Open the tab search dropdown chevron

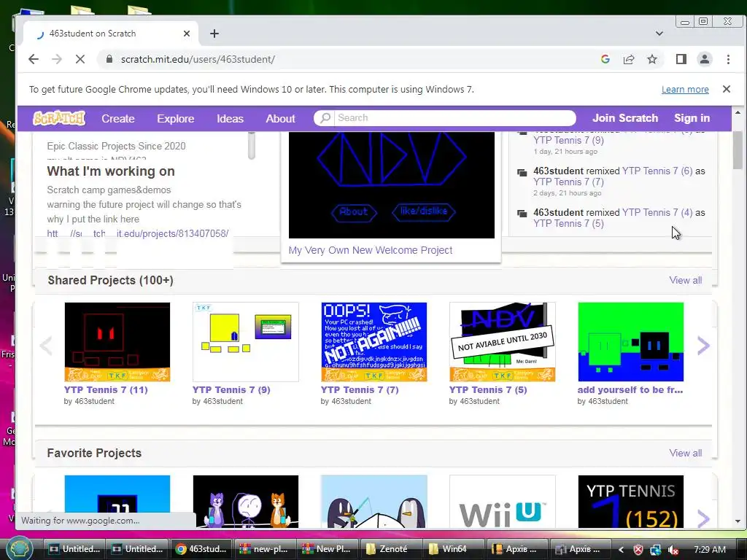point(659,34)
